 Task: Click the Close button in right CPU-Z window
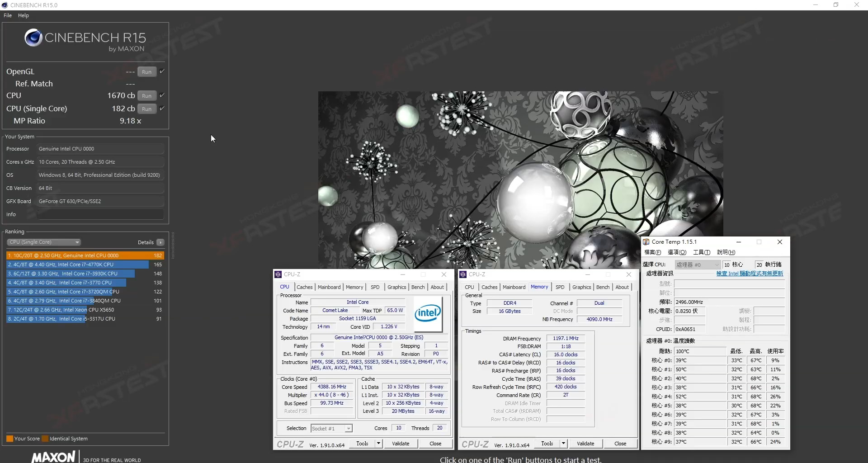[x=620, y=444]
